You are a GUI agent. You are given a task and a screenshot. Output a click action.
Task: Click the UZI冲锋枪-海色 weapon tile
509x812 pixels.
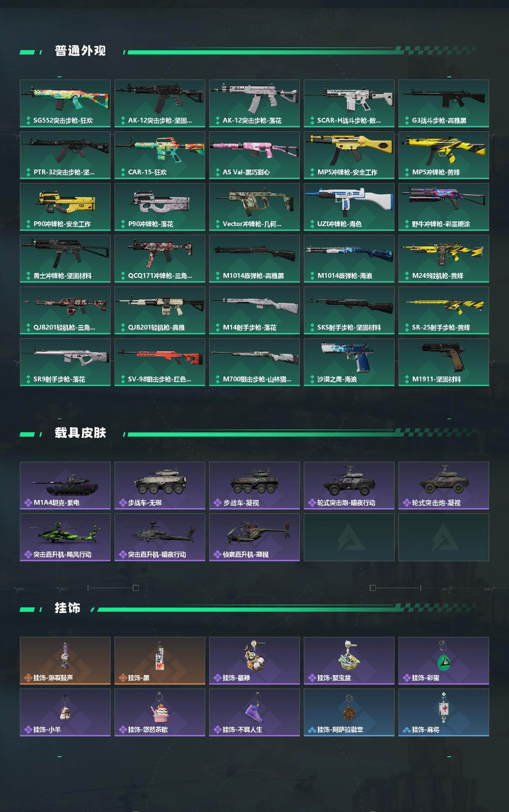(x=349, y=207)
